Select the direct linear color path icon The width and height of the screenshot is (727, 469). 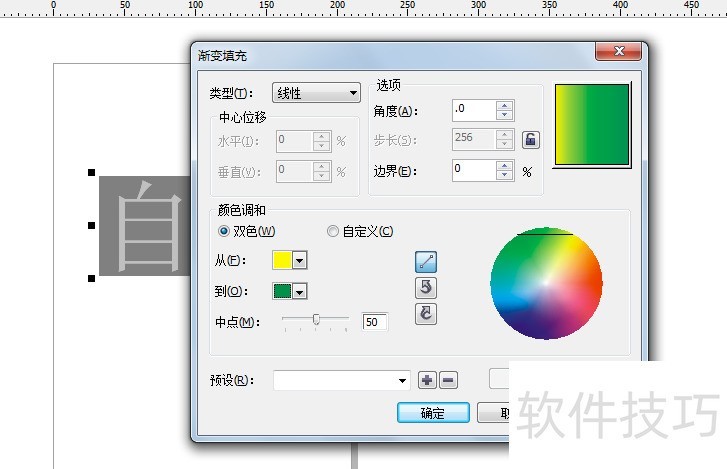point(426,262)
